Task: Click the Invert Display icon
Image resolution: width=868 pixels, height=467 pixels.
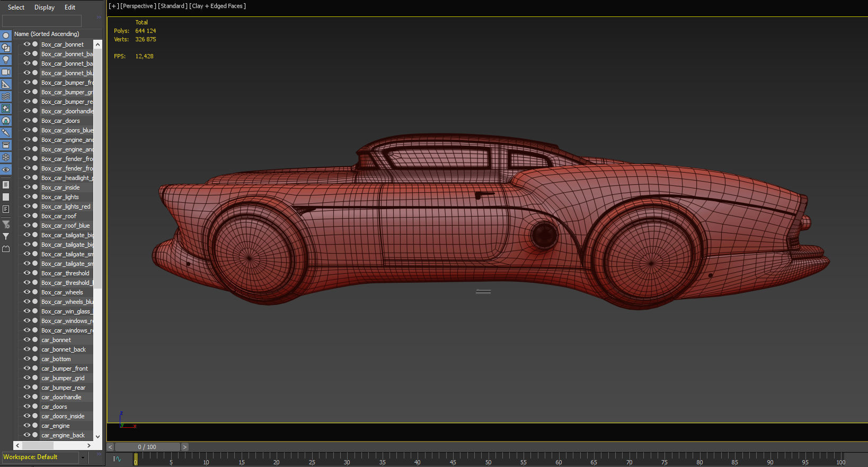Action: tap(6, 209)
